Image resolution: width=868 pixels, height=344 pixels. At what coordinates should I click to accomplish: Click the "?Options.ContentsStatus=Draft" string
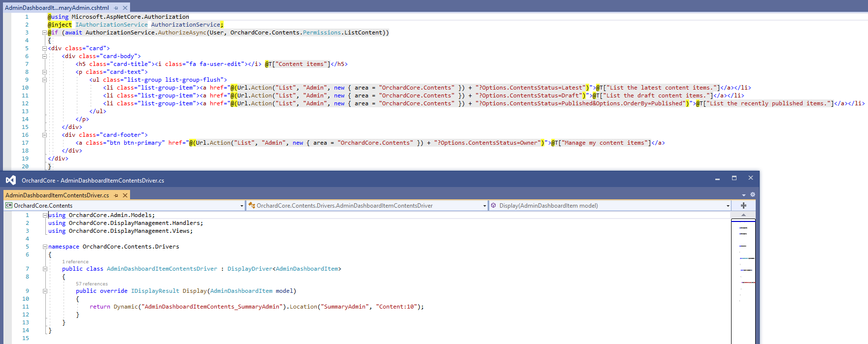[x=530, y=95]
